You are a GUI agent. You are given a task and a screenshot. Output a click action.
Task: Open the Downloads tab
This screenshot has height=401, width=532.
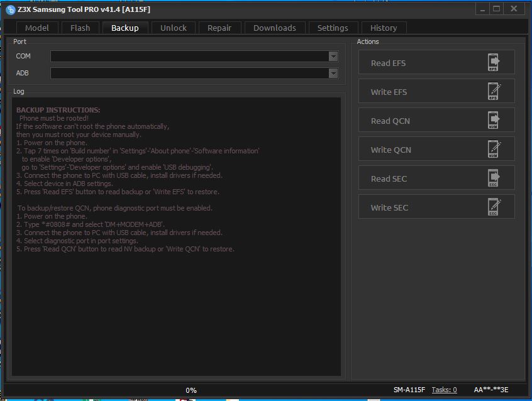pyautogui.click(x=275, y=28)
